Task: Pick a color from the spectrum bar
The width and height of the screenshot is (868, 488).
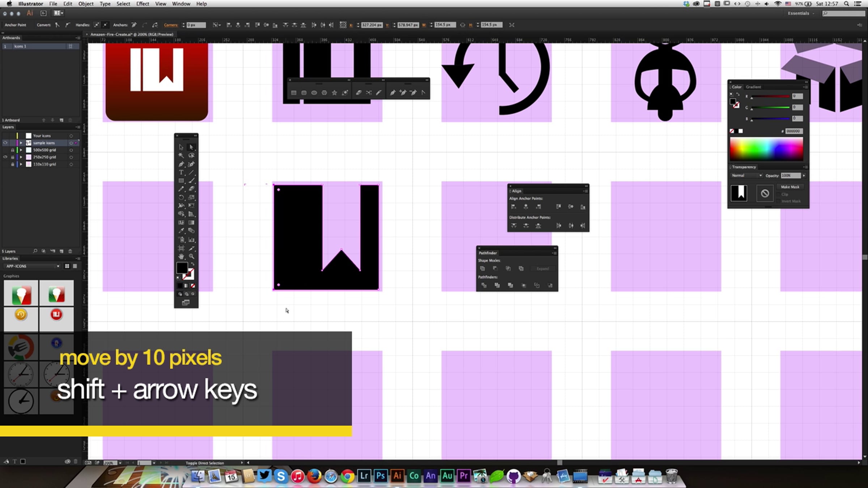Action: tap(766, 149)
